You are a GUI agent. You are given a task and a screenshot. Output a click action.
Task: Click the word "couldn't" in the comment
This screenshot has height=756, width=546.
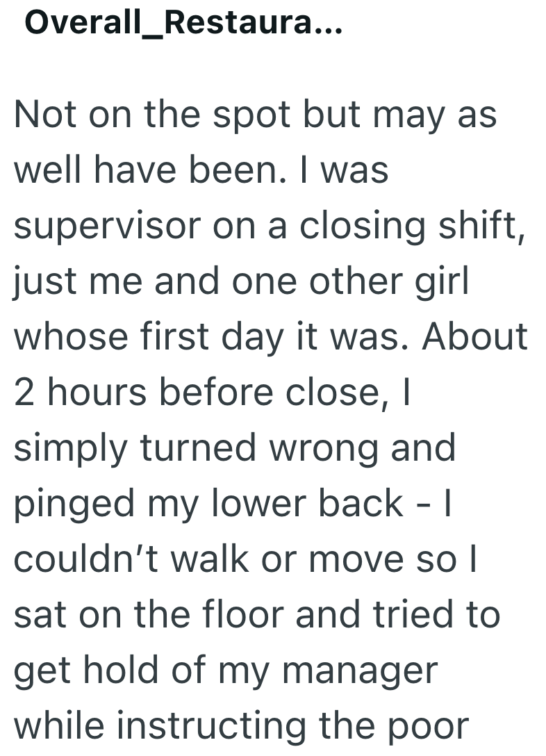(x=85, y=559)
